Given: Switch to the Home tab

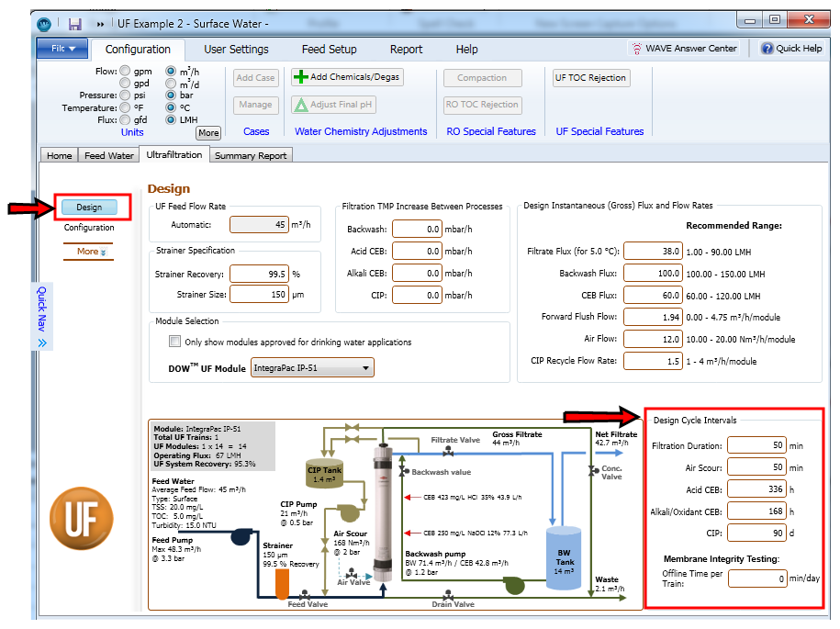Looking at the screenshot, I should (59, 155).
